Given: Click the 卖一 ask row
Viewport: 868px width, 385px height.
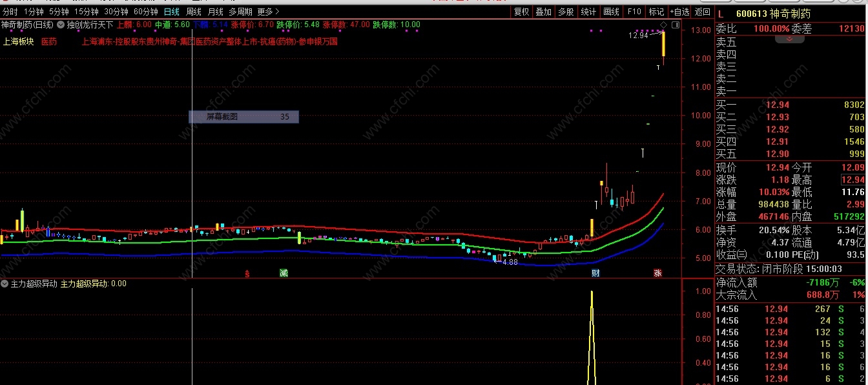Looking at the screenshot, I should click(790, 91).
